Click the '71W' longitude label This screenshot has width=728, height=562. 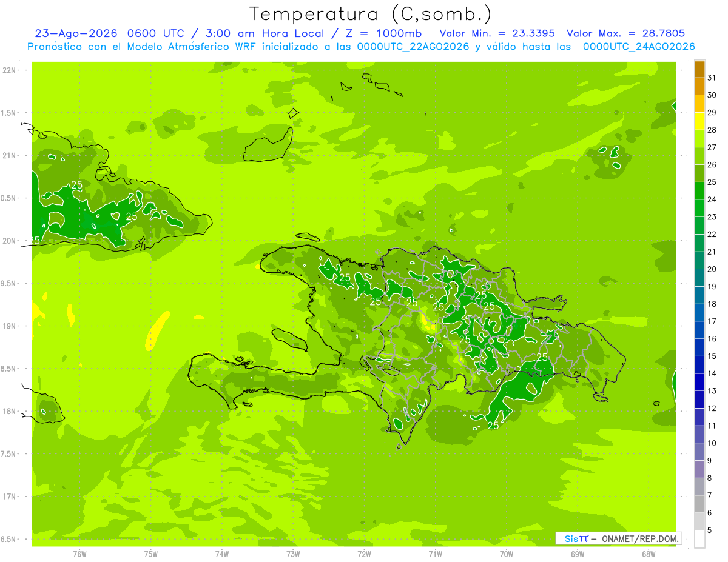pos(435,554)
